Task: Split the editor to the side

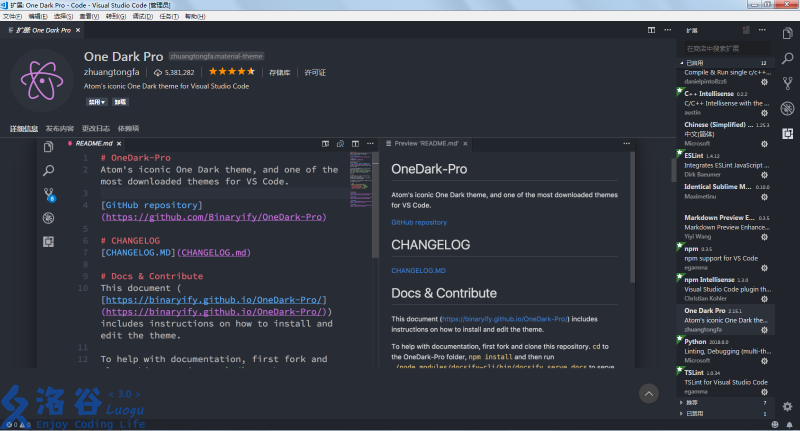Action: [x=652, y=30]
